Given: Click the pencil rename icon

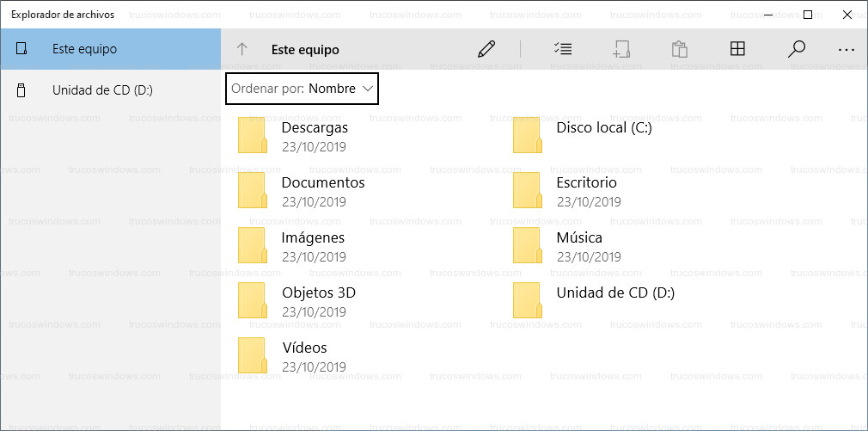Looking at the screenshot, I should point(486,49).
